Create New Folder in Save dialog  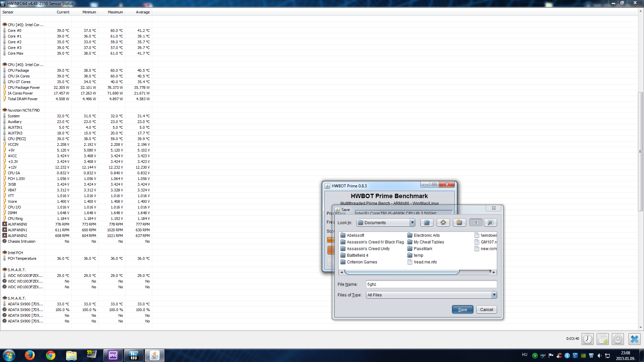[x=460, y=223]
